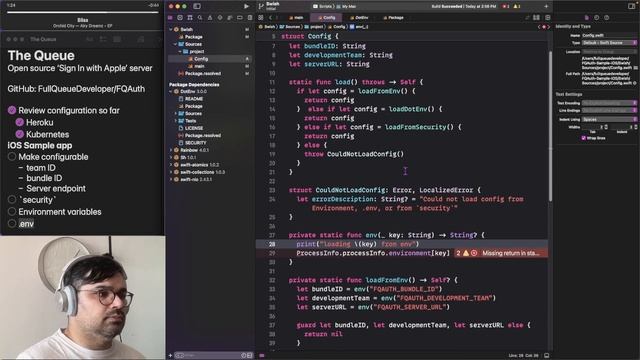640x360 pixels.
Task: Select Config file in project navigator
Action: (x=210, y=59)
